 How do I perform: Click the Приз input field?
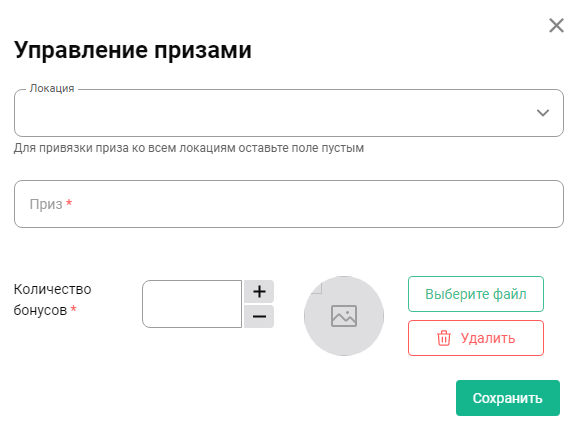pyautogui.click(x=289, y=204)
